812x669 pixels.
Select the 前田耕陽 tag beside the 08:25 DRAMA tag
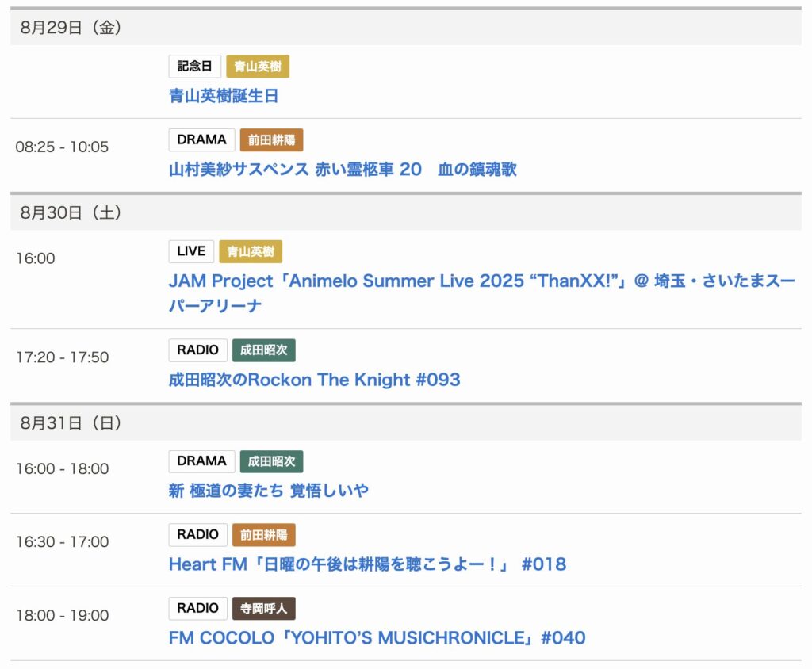pos(271,140)
